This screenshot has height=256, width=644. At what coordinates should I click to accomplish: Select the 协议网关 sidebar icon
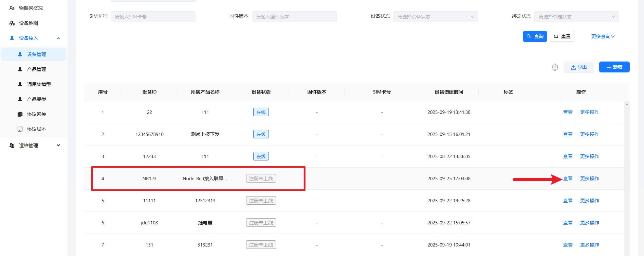point(20,114)
